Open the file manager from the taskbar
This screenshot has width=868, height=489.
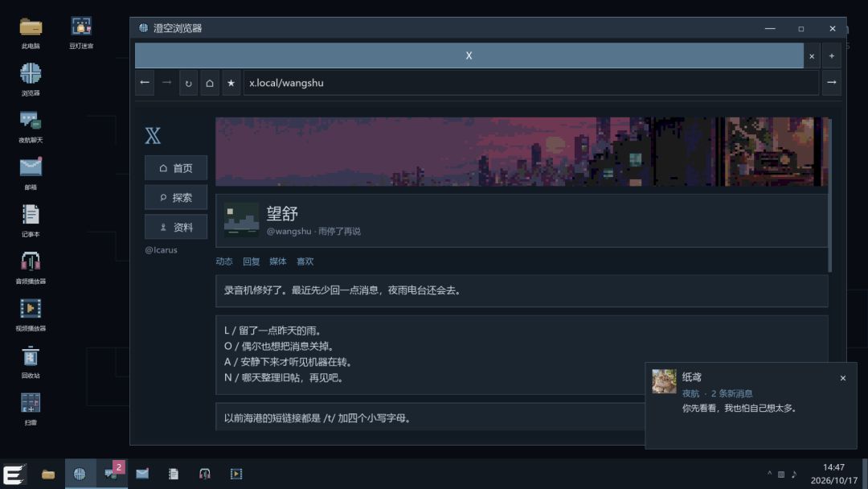[x=48, y=474]
